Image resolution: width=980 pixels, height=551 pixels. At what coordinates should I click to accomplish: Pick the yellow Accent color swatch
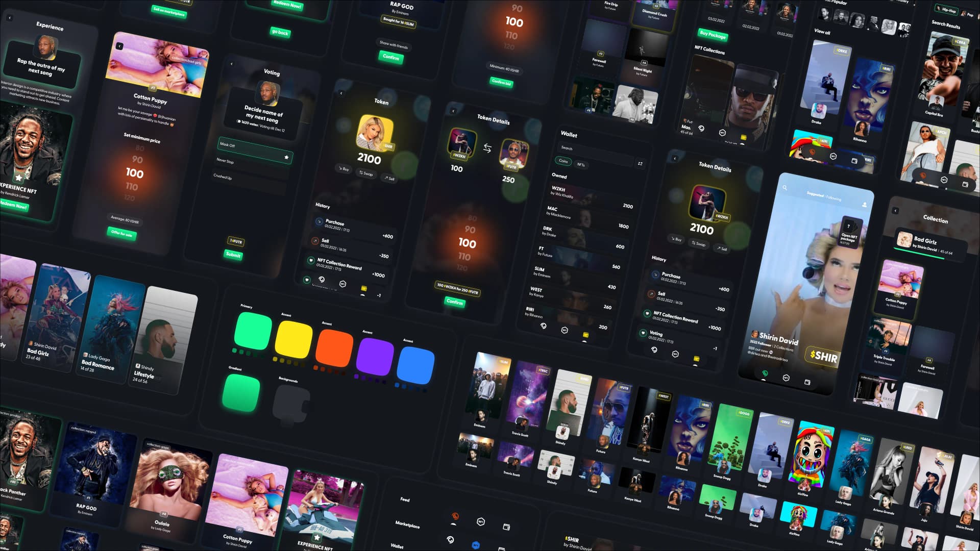pyautogui.click(x=293, y=340)
